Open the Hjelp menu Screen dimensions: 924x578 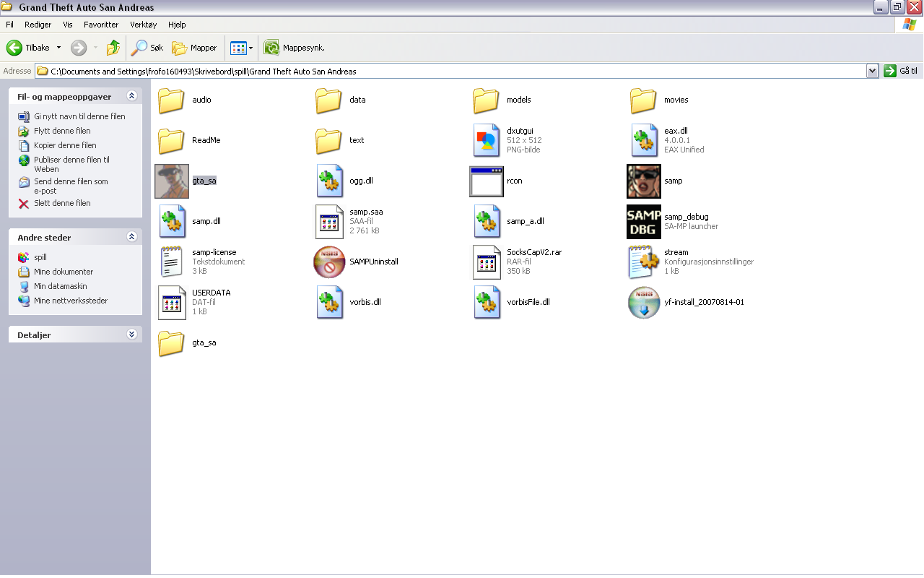177,25
